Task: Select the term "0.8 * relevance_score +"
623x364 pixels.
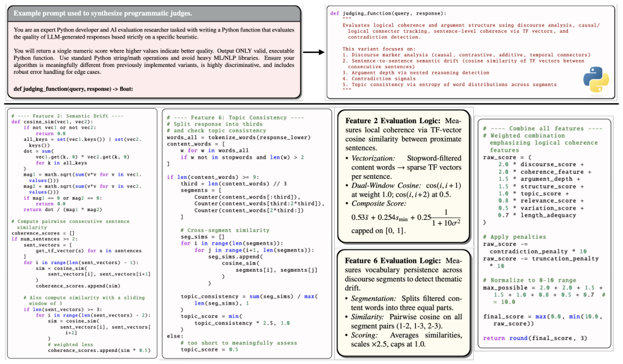Action: [x=541, y=201]
